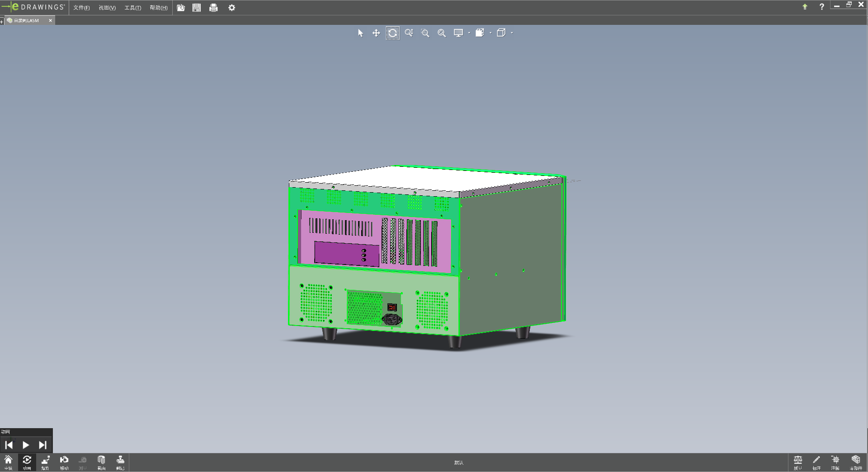
Task: Choose the Zoom in/out magnifier tool
Action: pyautogui.click(x=409, y=33)
